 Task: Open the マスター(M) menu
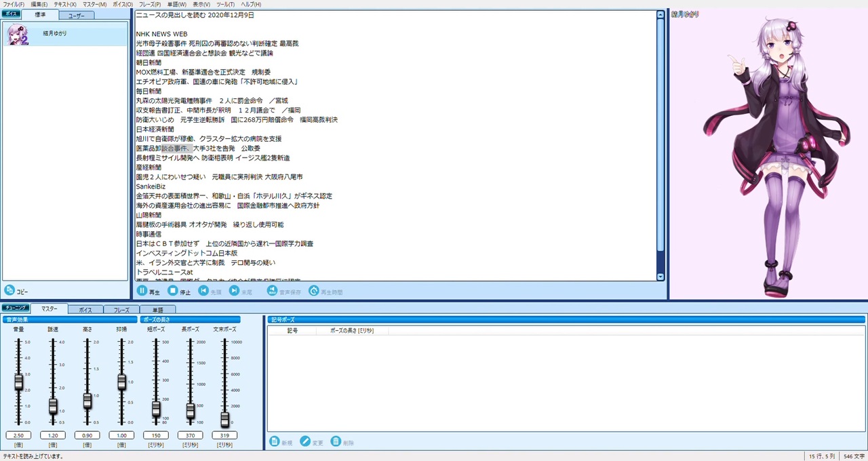coord(94,4)
